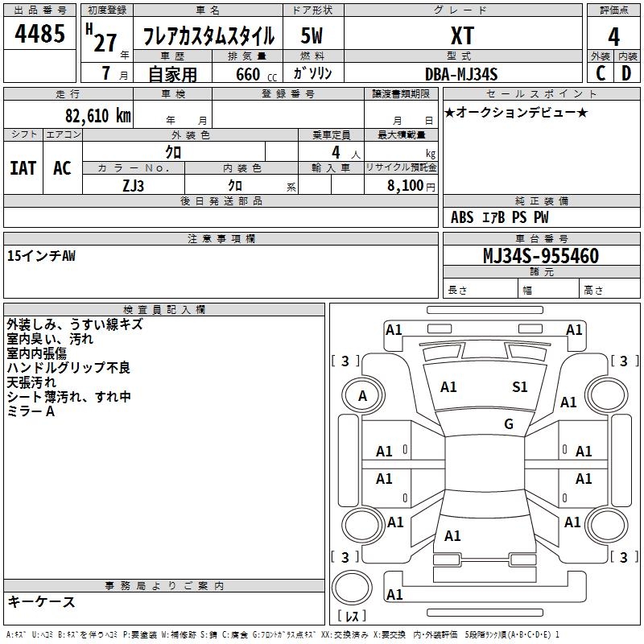This screenshot has height=644, width=644.
Task: Click fuel type ガソリン
Action: [x=312, y=73]
